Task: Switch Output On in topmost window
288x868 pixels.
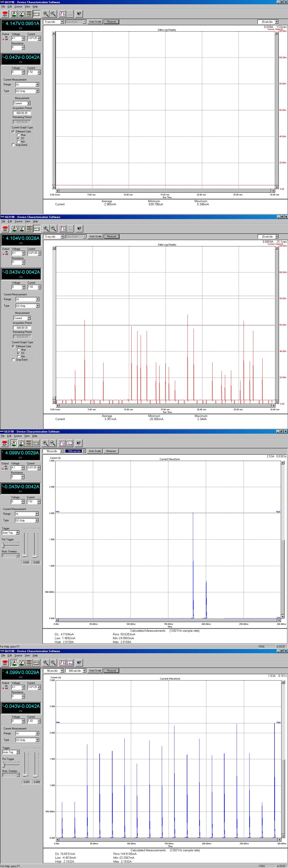Action: pyautogui.click(x=4, y=37)
